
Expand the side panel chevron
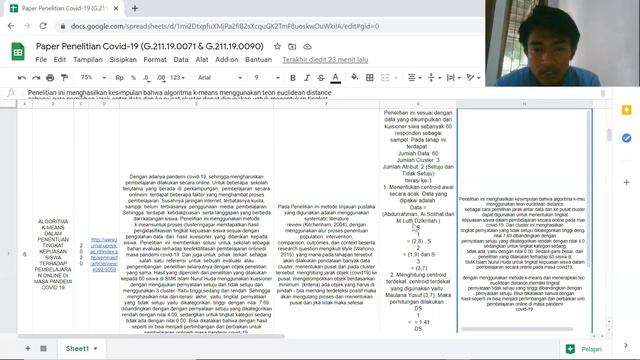[626, 345]
